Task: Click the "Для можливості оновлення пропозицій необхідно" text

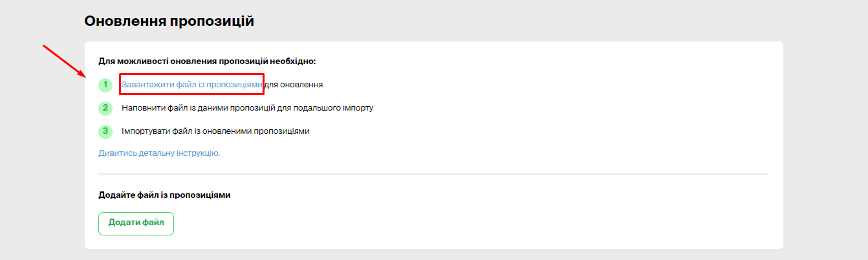Action: pos(207,61)
